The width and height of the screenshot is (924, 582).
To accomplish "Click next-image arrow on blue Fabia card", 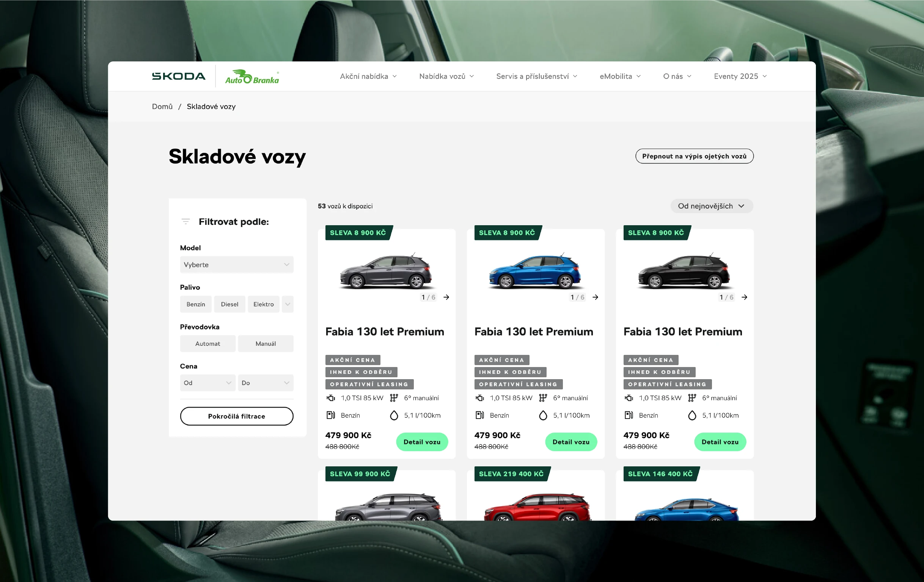I will [x=595, y=297].
